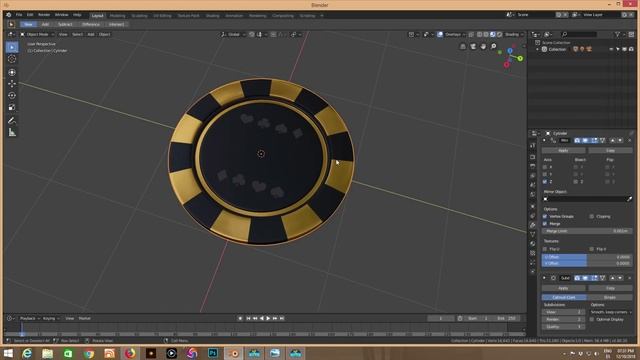Open the Object Data triangle tab
Screen dimensions: 640x360
[x=533, y=234]
